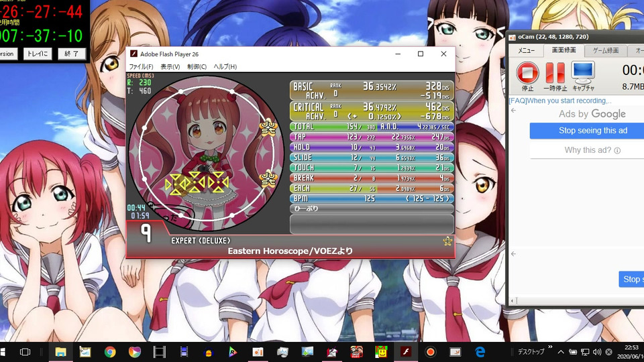Click the TOTAL notes row
The height and width of the screenshot is (362, 644).
tap(372, 127)
